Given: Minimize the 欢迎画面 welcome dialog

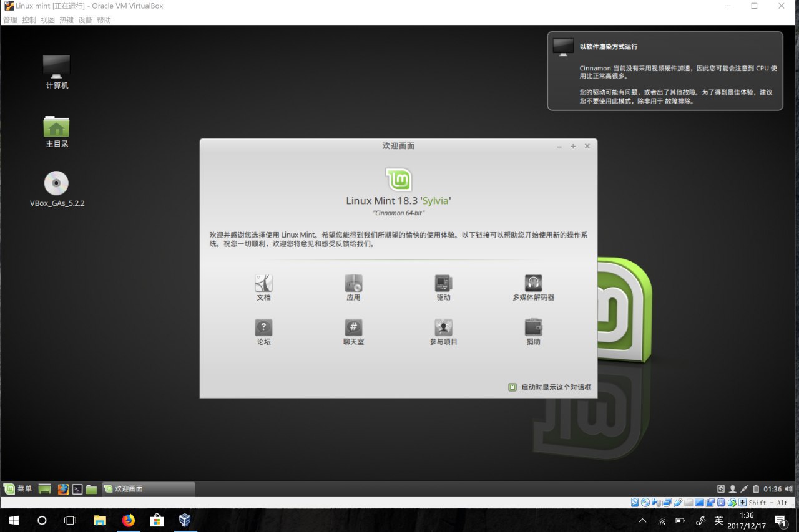Looking at the screenshot, I should 559,146.
